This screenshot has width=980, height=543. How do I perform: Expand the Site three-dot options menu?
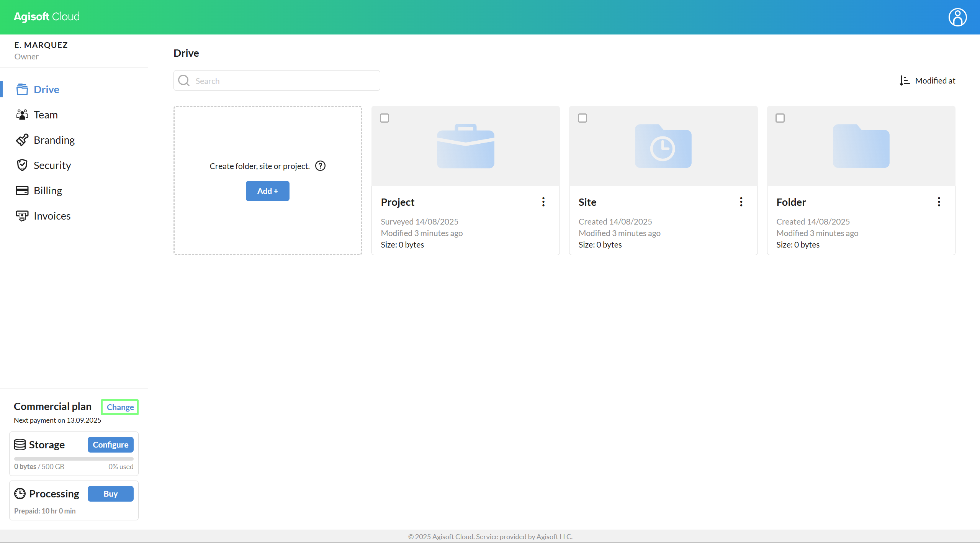pos(741,202)
